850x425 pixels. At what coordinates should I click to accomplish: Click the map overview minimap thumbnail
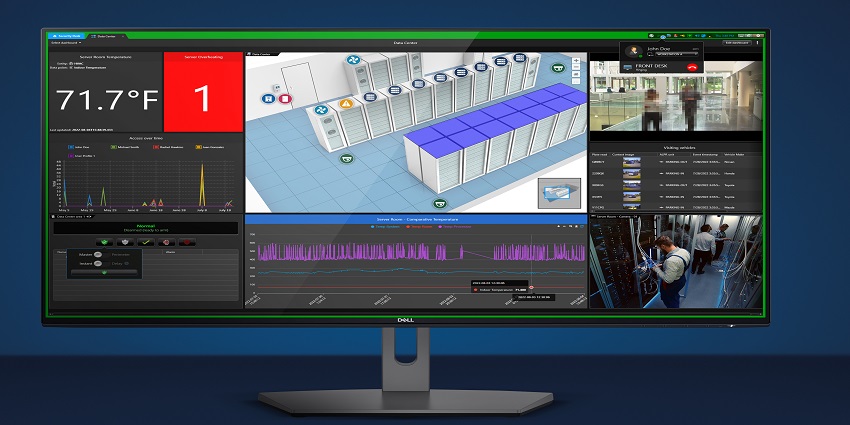coord(559,193)
